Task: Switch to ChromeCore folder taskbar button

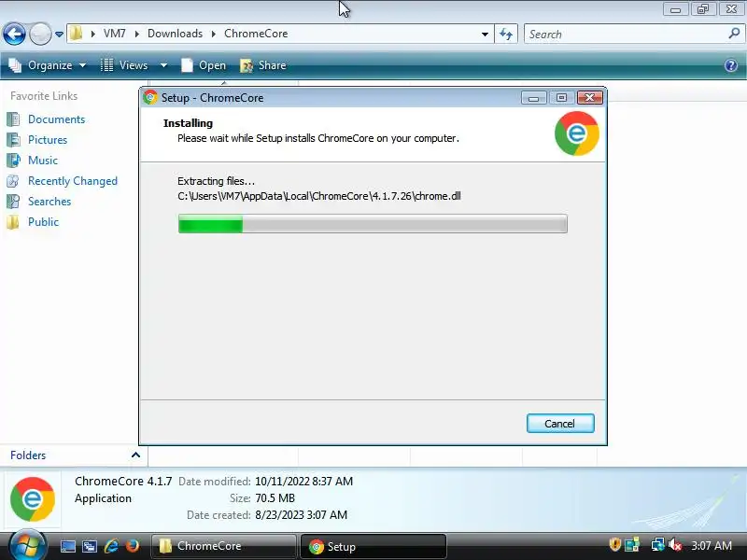Action: [x=224, y=546]
